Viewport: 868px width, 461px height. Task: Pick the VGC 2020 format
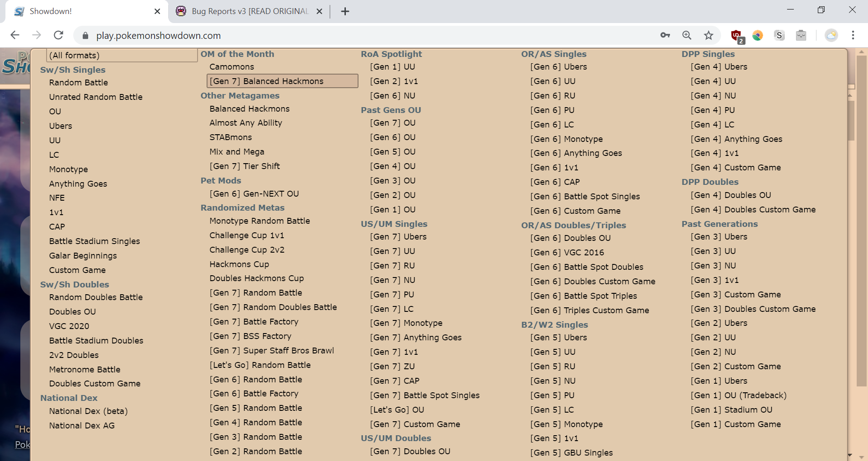point(69,326)
